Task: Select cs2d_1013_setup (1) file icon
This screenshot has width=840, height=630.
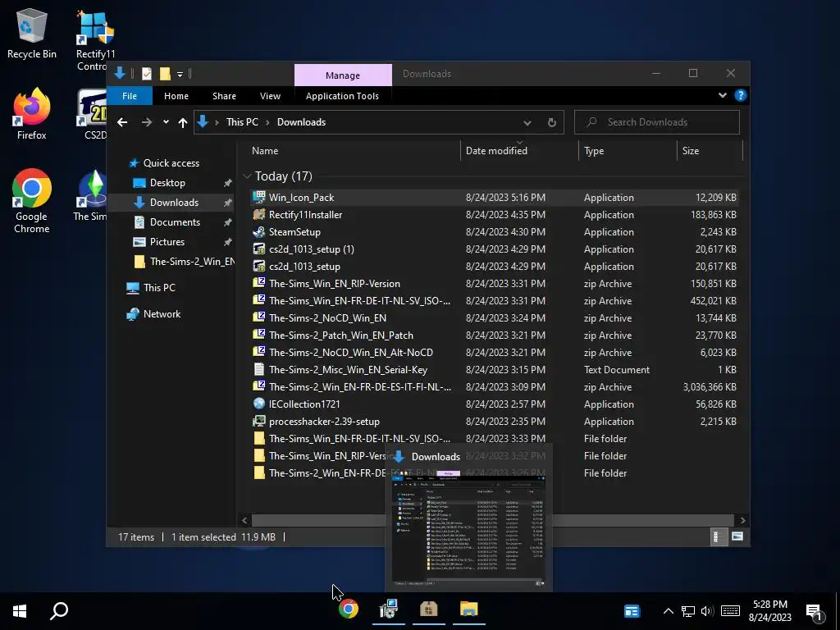Action: 259,249
